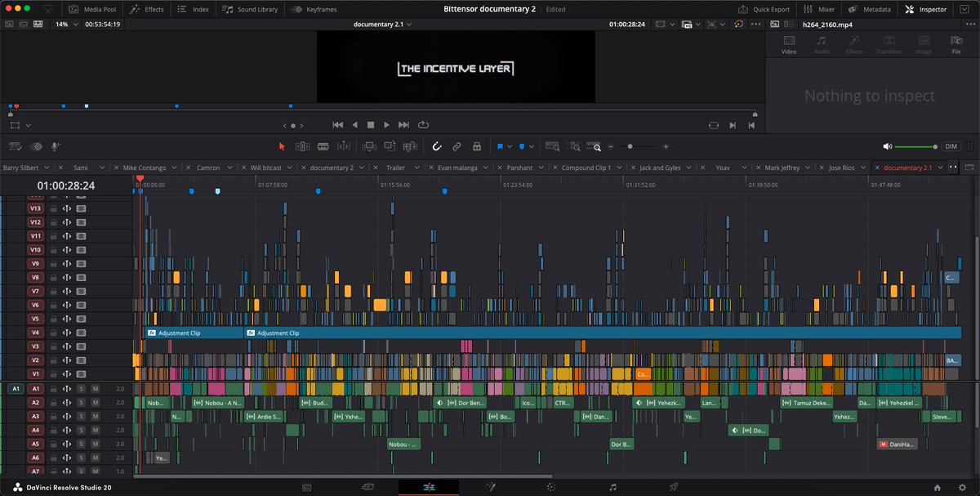
Task: Switch to the Mike Contango timeline tab
Action: coord(145,168)
